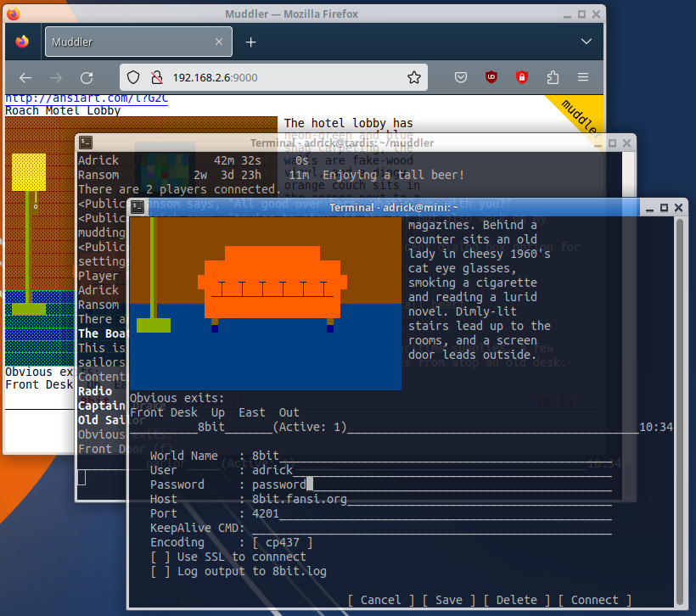
Task: Click the 'East' exit in mini terminal
Action: tap(252, 412)
